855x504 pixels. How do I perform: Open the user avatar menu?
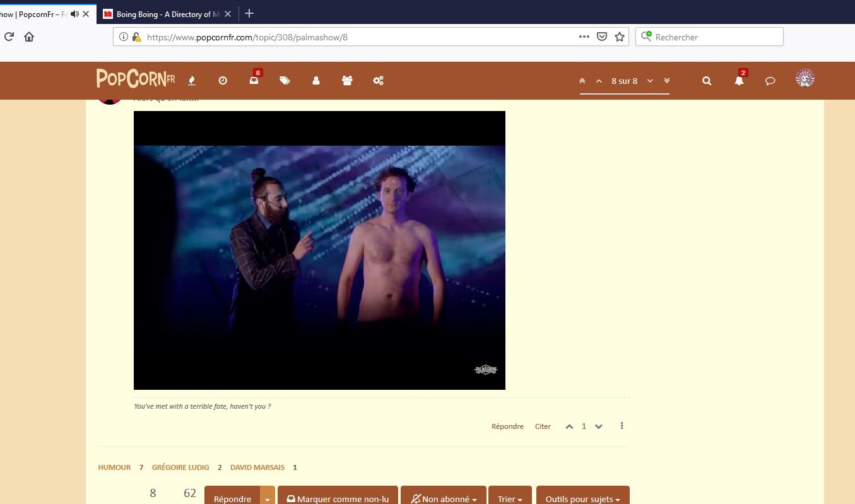pos(805,78)
